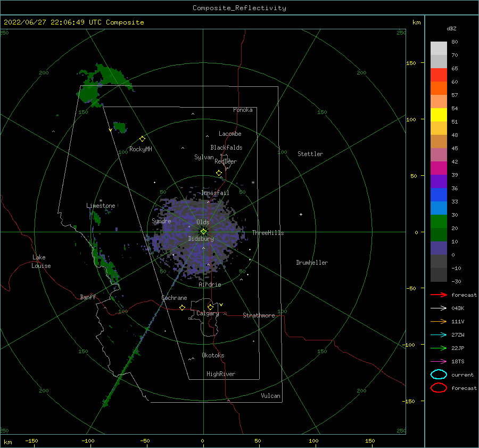Viewport: 479px width, 448px height.
Task: Click the 65 dBZ red color swatch
Action: pos(439,75)
